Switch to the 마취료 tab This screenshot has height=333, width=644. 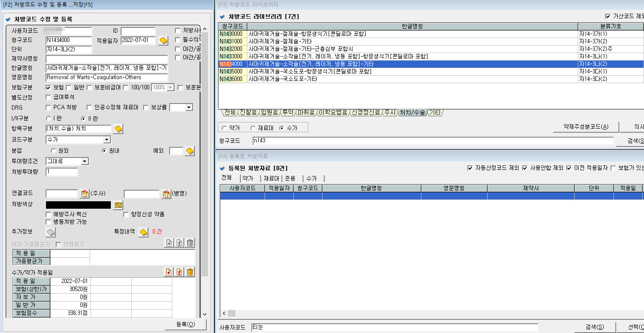(x=306, y=113)
